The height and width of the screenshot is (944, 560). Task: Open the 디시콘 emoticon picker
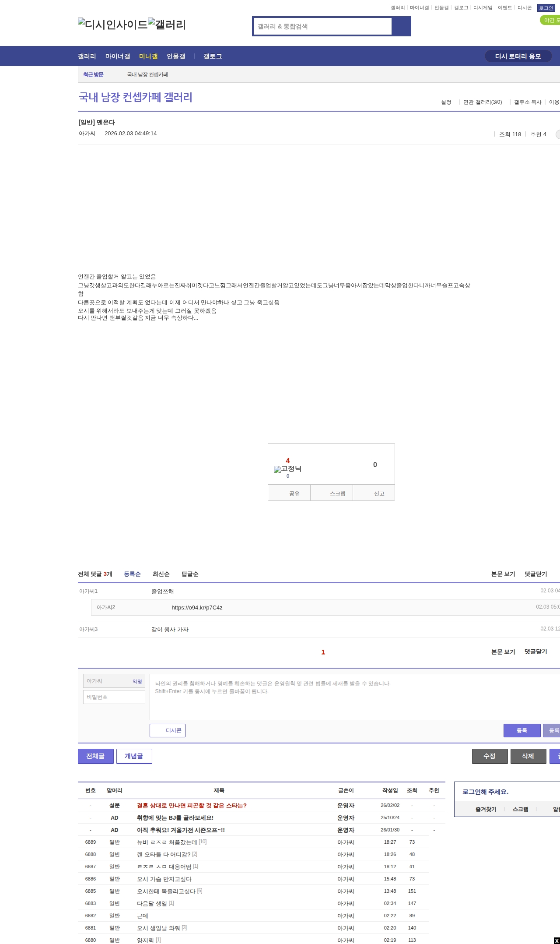tap(168, 730)
